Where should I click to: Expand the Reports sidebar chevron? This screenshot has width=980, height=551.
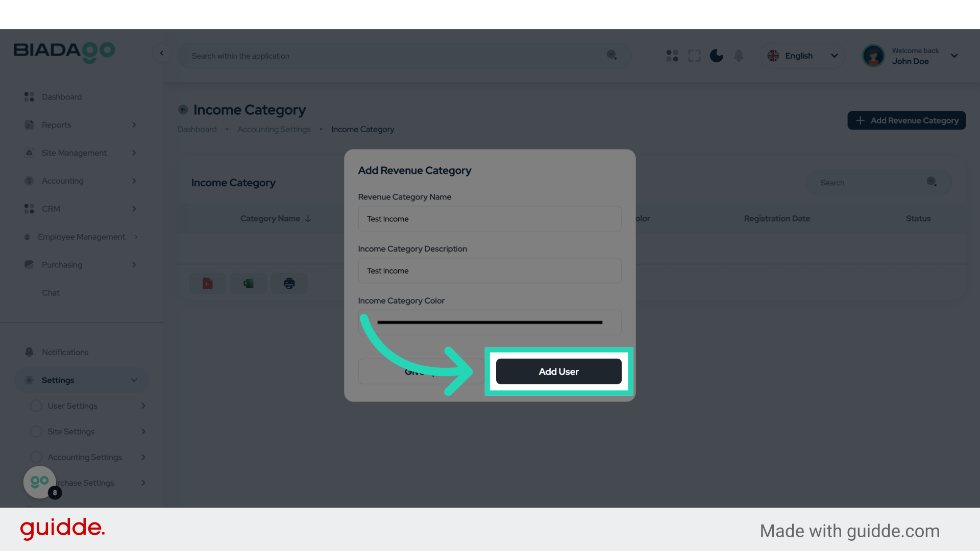pyautogui.click(x=134, y=124)
